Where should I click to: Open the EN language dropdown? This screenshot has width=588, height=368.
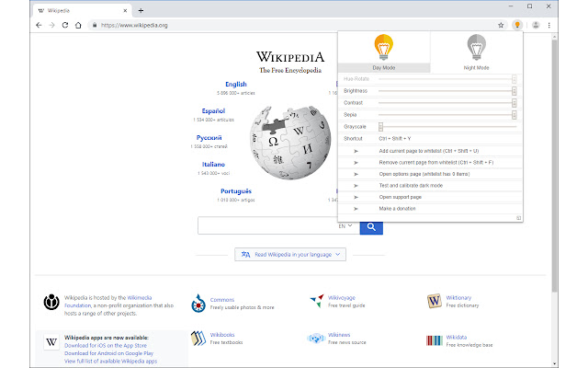click(x=345, y=226)
